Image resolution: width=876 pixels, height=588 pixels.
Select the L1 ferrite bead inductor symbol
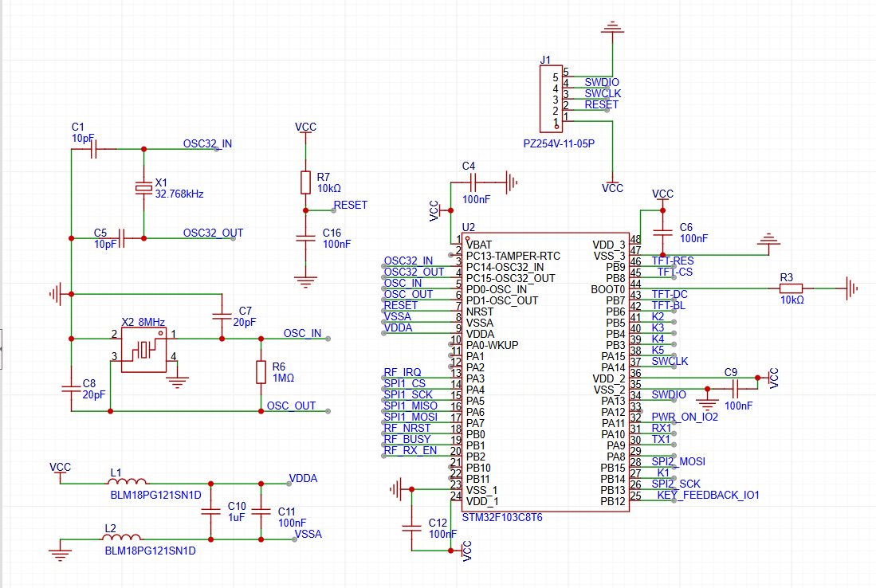tap(128, 482)
